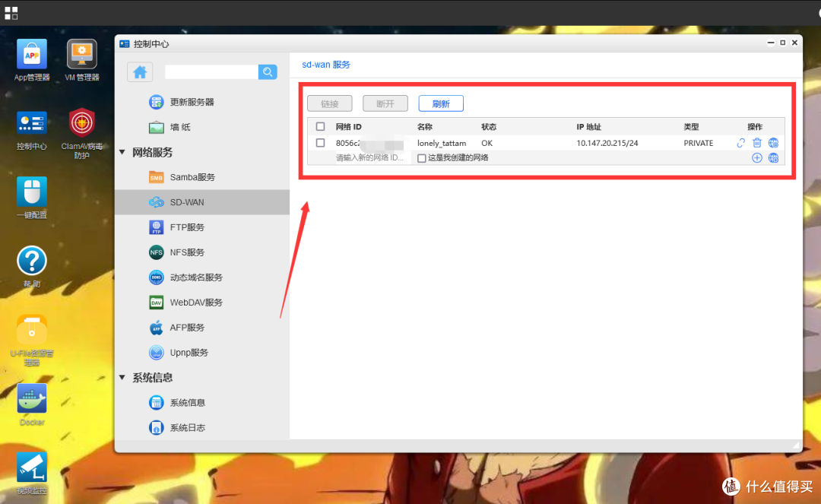Delete the lonely_tattam network via trash icon
Screen dimensions: 821x504
tap(756, 142)
